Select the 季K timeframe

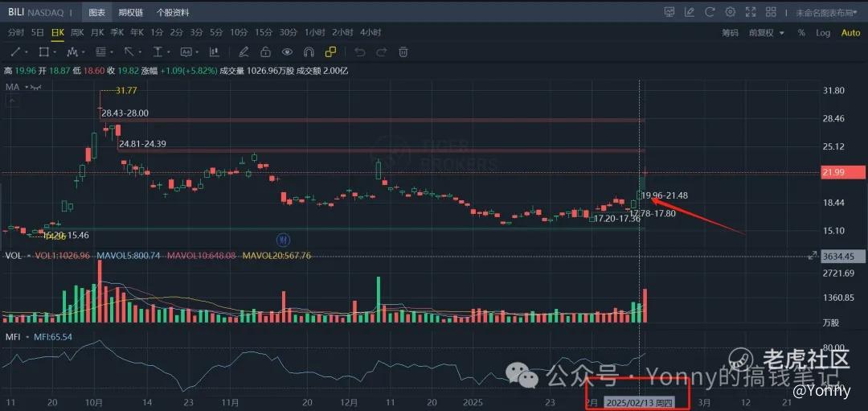pyautogui.click(x=117, y=33)
